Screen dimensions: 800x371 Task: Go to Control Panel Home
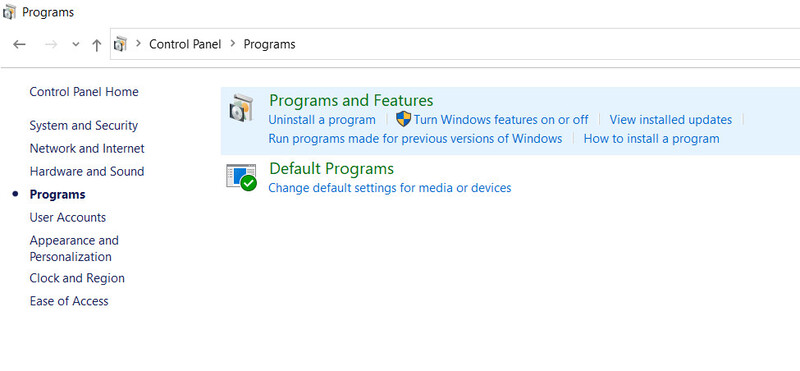click(84, 92)
